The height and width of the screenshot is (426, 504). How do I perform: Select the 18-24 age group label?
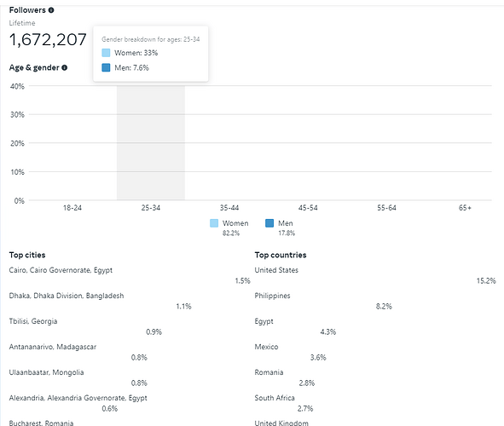(72, 208)
